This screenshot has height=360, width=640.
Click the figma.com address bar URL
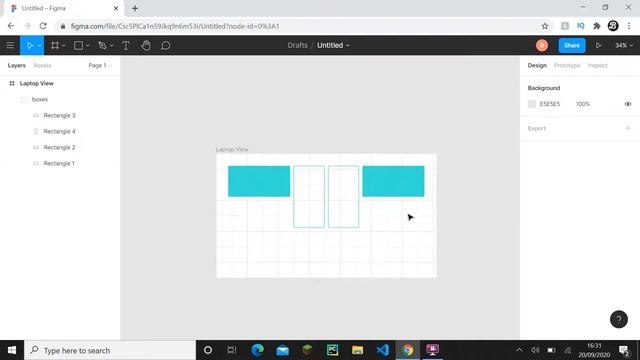(175, 26)
